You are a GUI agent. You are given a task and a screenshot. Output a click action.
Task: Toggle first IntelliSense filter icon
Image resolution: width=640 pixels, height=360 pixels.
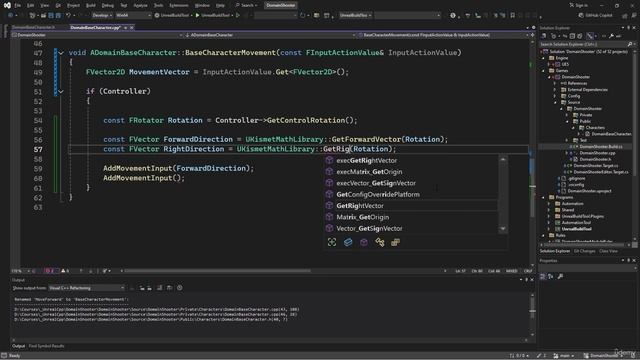point(332,242)
